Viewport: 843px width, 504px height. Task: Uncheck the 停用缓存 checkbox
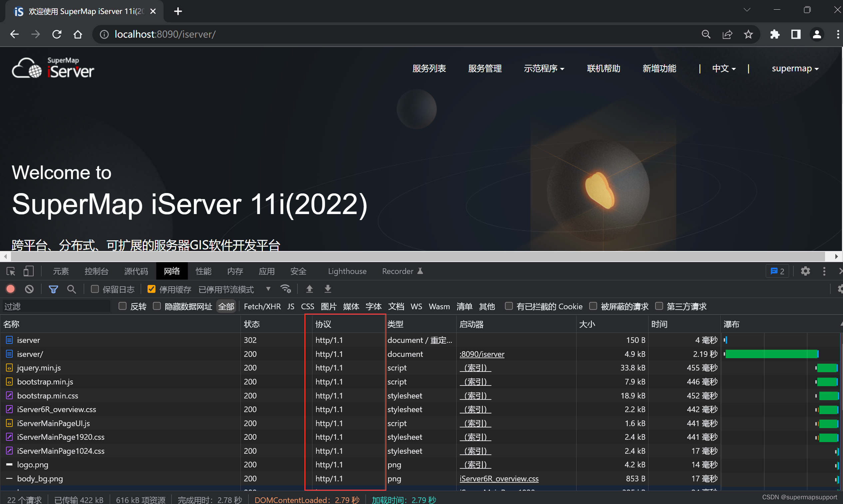click(x=151, y=289)
